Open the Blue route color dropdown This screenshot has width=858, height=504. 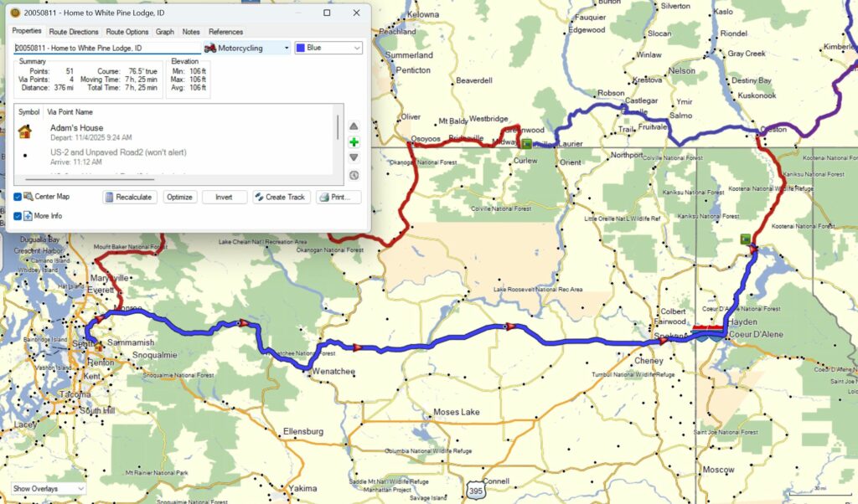coord(328,49)
